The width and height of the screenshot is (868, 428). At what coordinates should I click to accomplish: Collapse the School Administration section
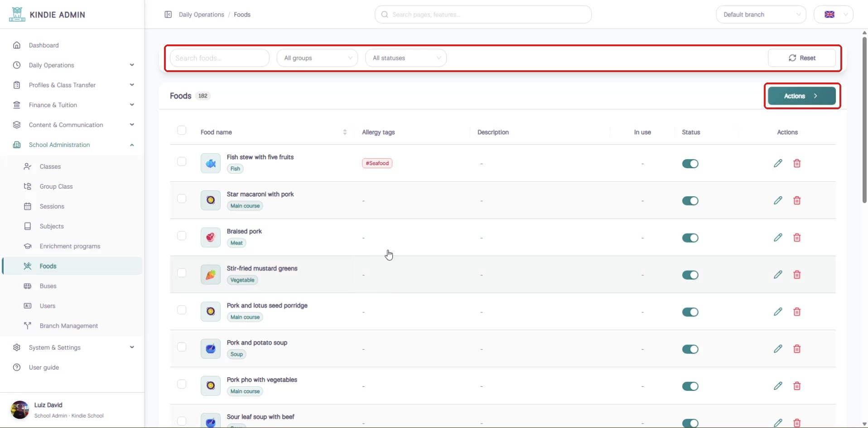point(72,145)
